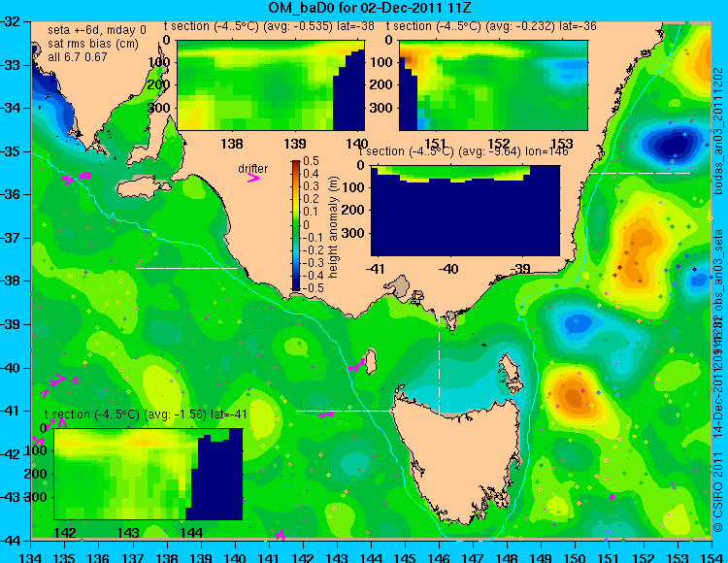Screen dimensions: 728x563
Task: Click the -39 tick label in the lon=146 section
Action: tap(521, 268)
